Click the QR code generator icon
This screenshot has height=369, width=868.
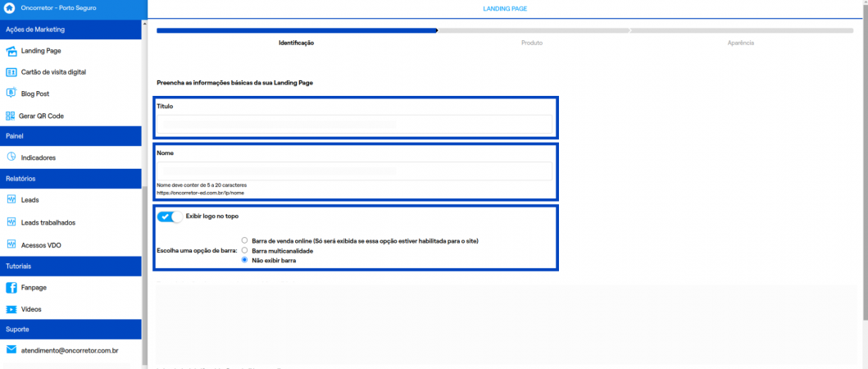click(x=11, y=116)
